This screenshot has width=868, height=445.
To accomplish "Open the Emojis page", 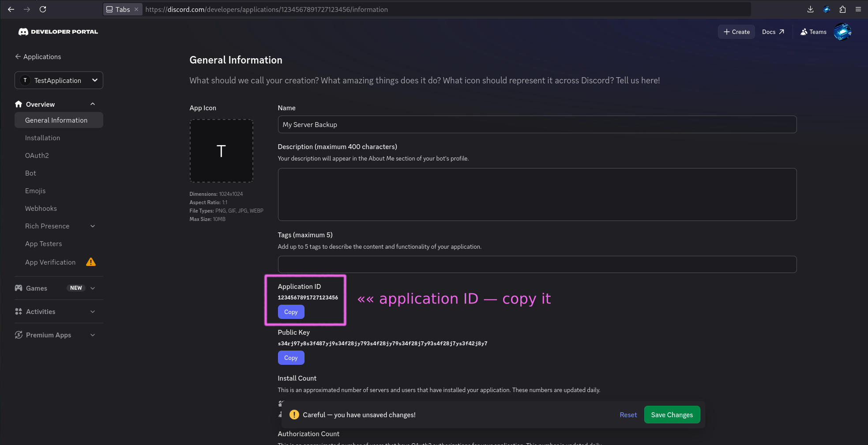I will pyautogui.click(x=35, y=191).
